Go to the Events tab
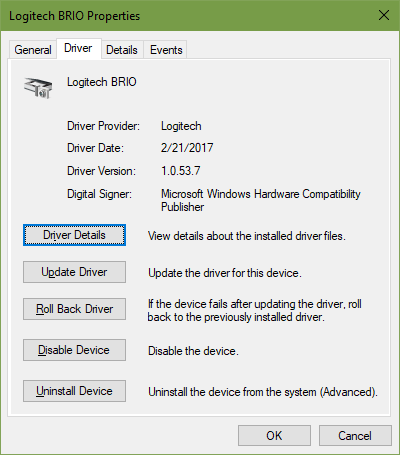The image size is (400, 455). tap(166, 50)
